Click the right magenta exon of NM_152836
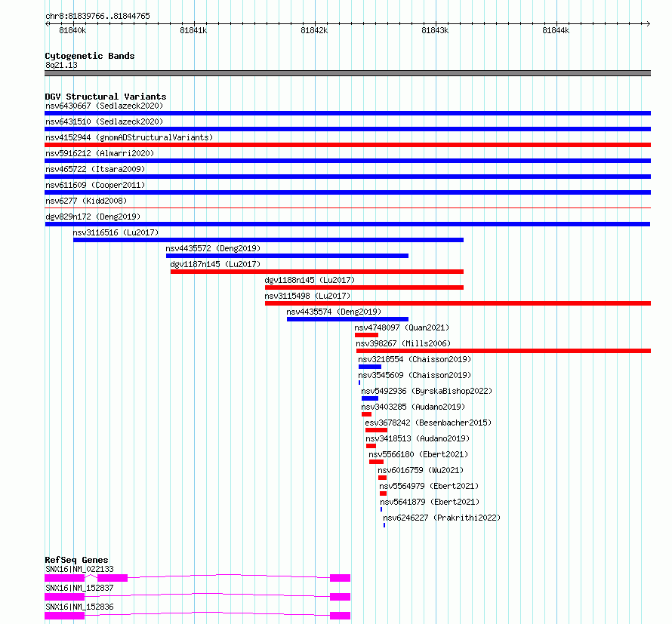672x624 pixels. coord(341,616)
